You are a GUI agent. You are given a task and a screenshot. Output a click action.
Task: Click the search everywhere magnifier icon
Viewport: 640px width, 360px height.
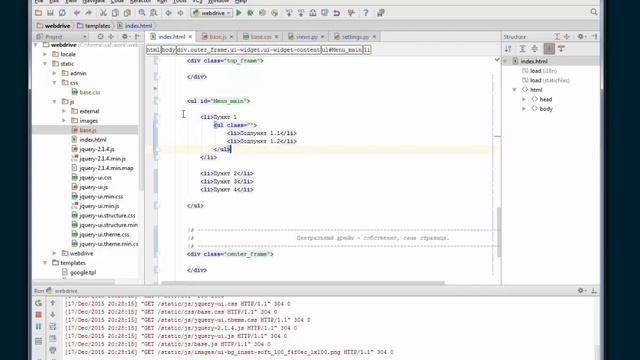click(594, 12)
